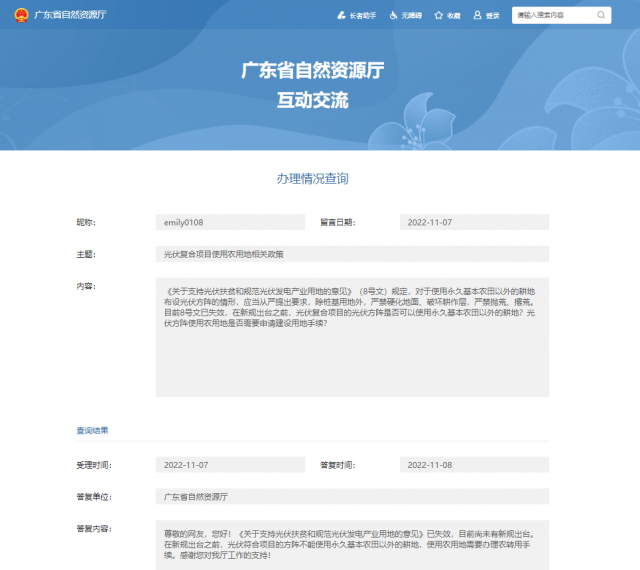Image resolution: width=640 pixels, height=570 pixels.
Task: Click the 留言日期 field with 2022-11-07
Action: pyautogui.click(x=473, y=222)
